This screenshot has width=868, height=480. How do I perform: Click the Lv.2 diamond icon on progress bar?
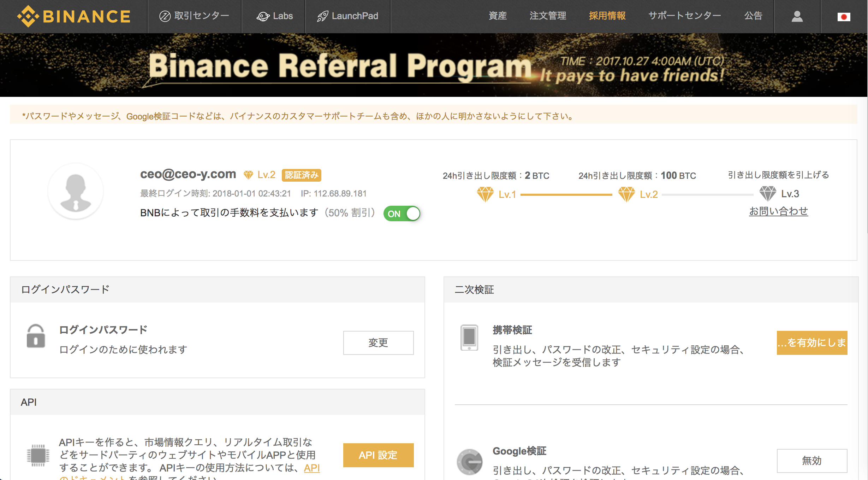coord(626,194)
